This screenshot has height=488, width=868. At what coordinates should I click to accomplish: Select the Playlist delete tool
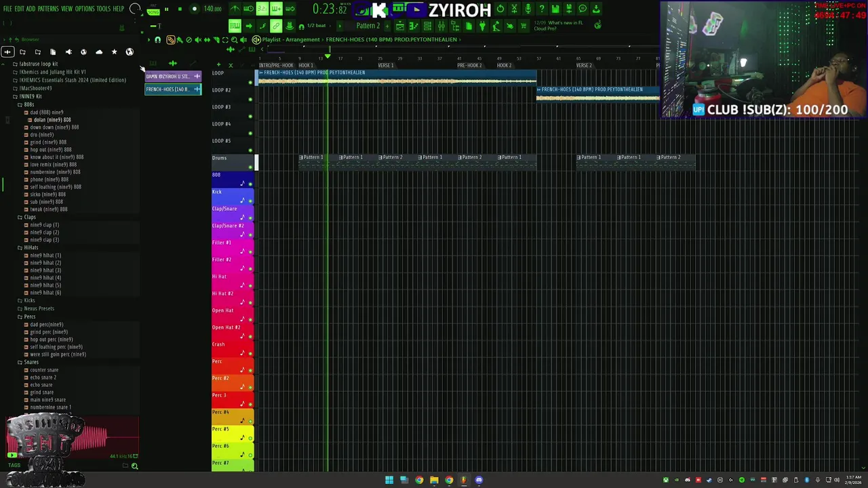point(189,39)
